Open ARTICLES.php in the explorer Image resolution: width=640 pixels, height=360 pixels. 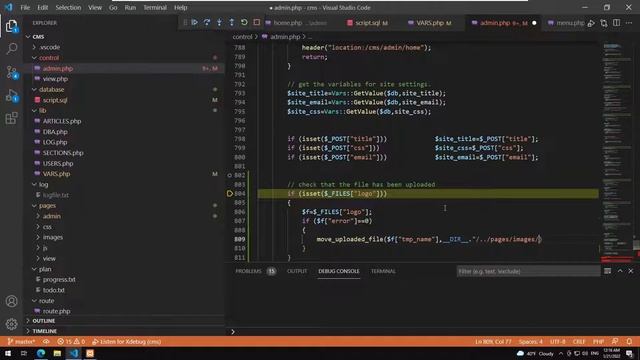click(62, 121)
